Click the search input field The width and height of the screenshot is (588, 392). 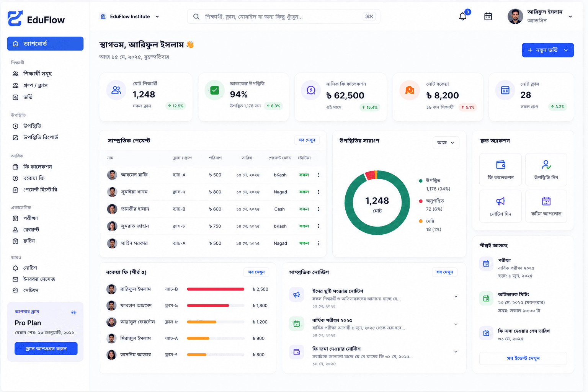[284, 17]
